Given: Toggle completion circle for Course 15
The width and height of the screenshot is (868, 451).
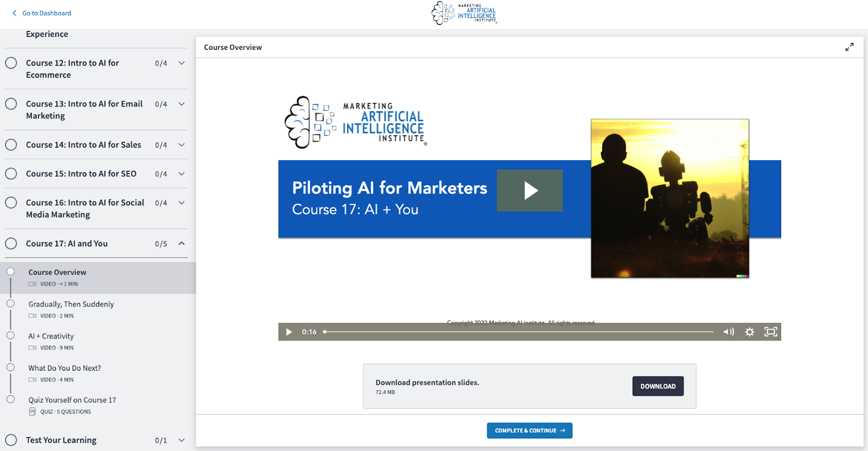Looking at the screenshot, I should click(11, 174).
